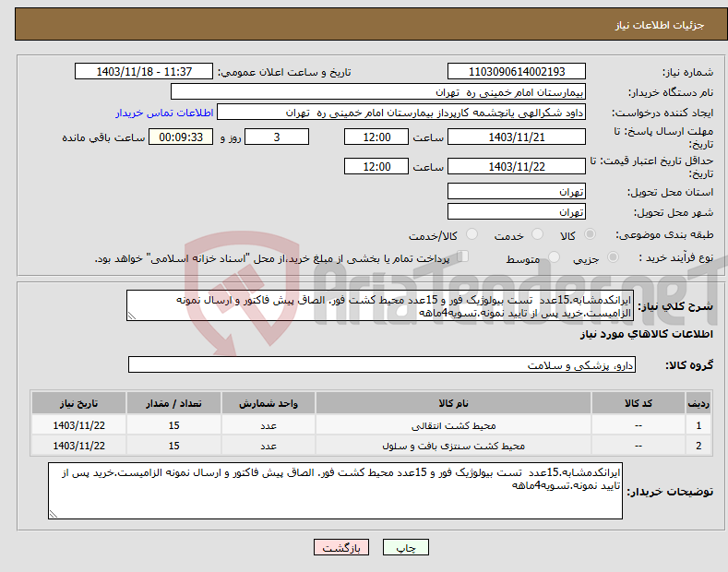Click the price validity date 1403/11/22
Viewport: 728px width, 572px height.
point(517,166)
